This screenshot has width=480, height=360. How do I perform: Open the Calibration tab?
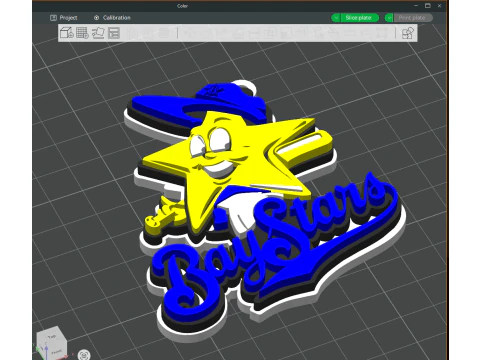point(112,18)
